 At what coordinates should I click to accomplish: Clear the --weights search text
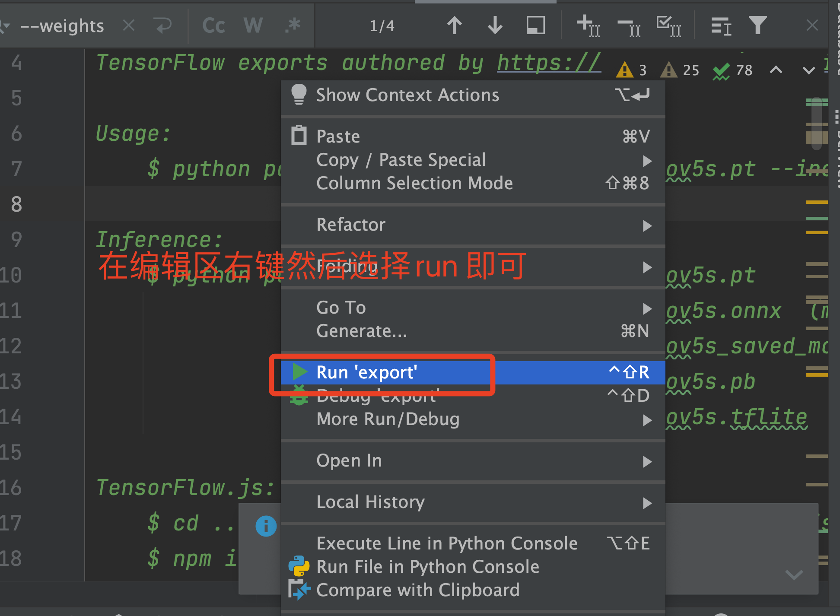129,25
